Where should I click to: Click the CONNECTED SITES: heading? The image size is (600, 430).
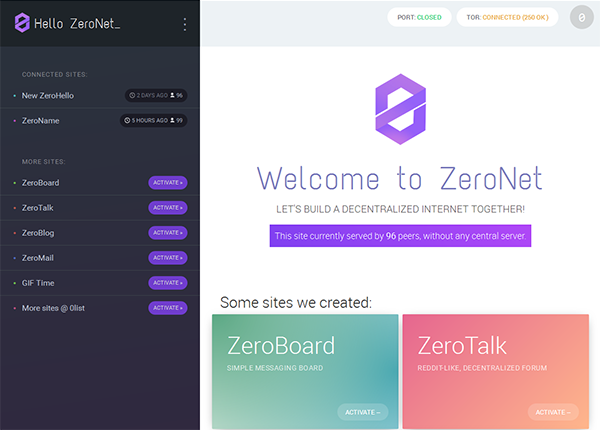pos(54,75)
